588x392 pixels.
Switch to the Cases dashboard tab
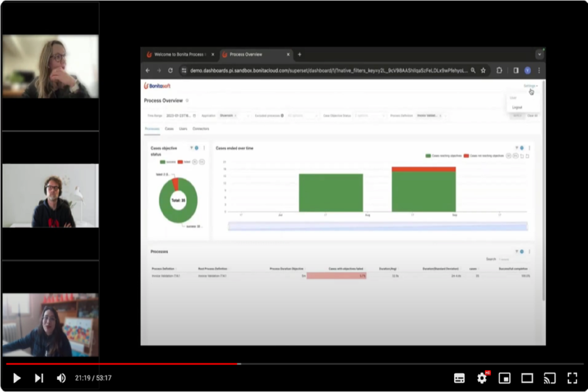point(169,129)
